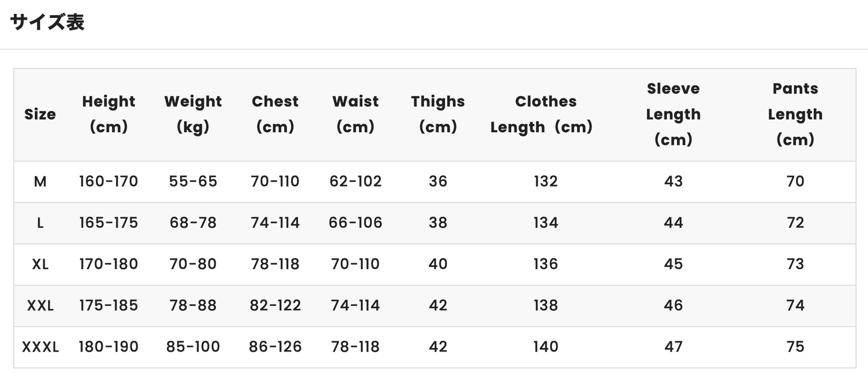The image size is (868, 384).
Task: Select the Sleeve Length (cm) header
Action: pos(673,114)
